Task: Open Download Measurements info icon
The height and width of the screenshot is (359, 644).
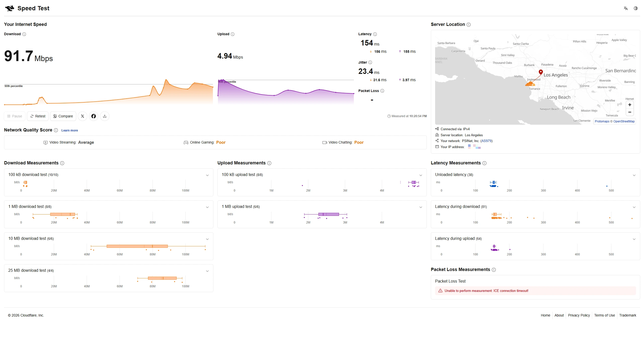Action: point(62,163)
